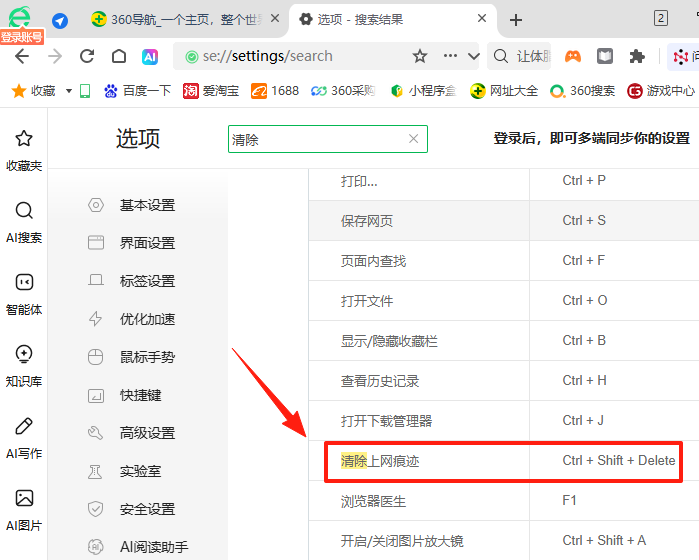This screenshot has width=699, height=560.
Task: Select 快捷键 in settings menu
Action: pyautogui.click(x=125, y=395)
